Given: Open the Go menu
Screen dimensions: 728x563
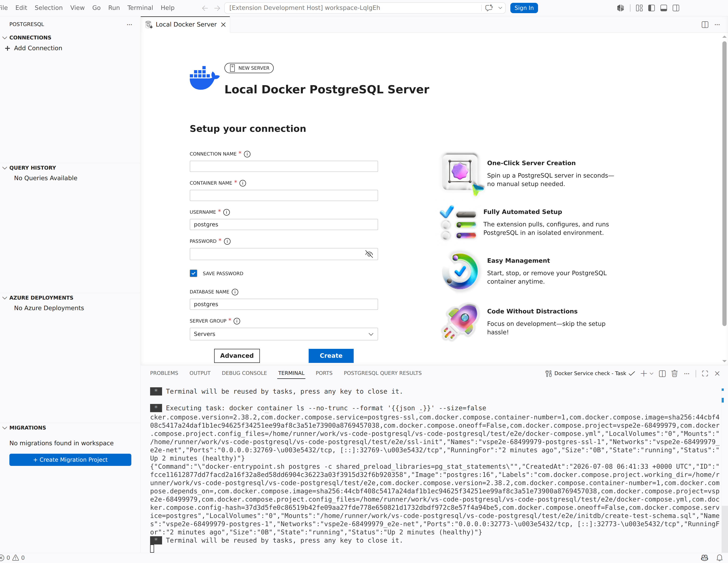Looking at the screenshot, I should click(96, 8).
